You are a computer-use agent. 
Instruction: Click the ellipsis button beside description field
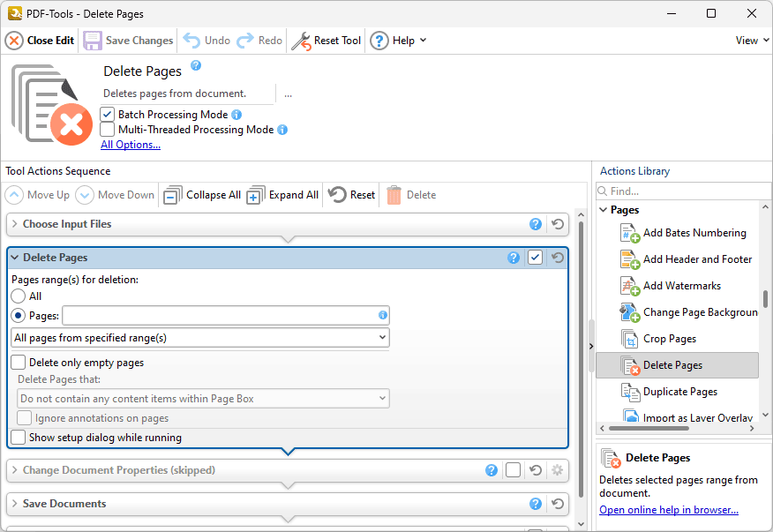click(x=288, y=94)
